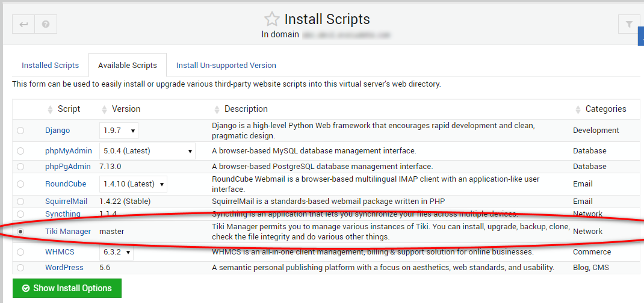Open Install Un-supported Version tab
The image size is (644, 305).
[x=226, y=65]
